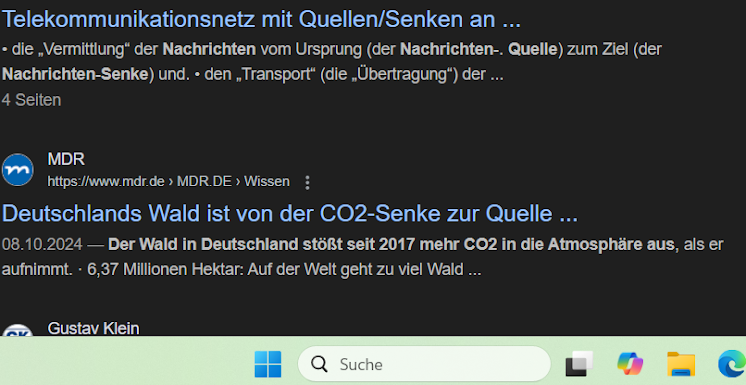Click the Gustav Klein site name
The width and height of the screenshot is (746, 385).
point(93,328)
